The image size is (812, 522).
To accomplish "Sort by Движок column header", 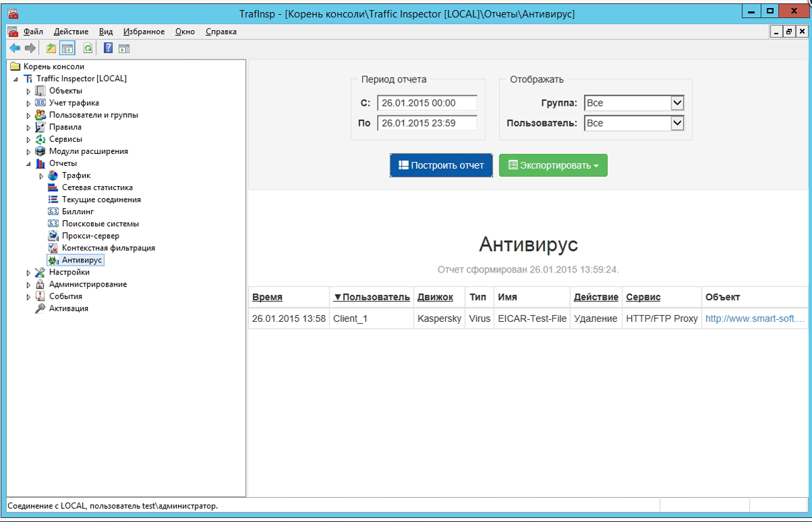I will pos(436,297).
